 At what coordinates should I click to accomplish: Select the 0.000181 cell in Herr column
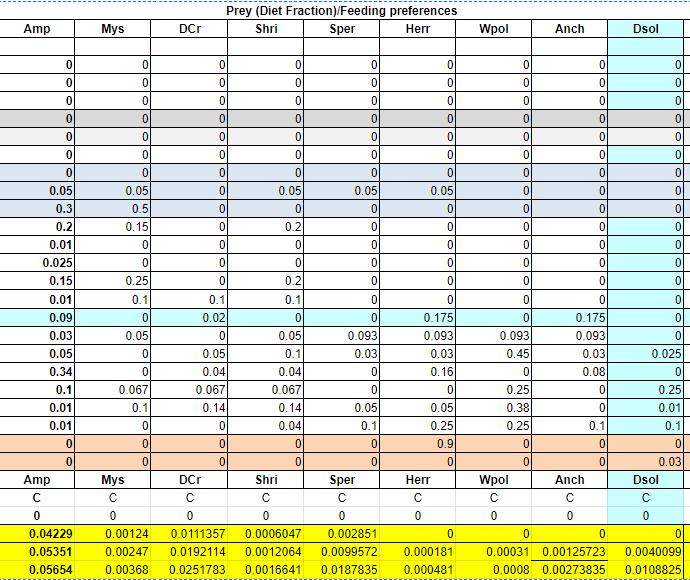click(418, 552)
